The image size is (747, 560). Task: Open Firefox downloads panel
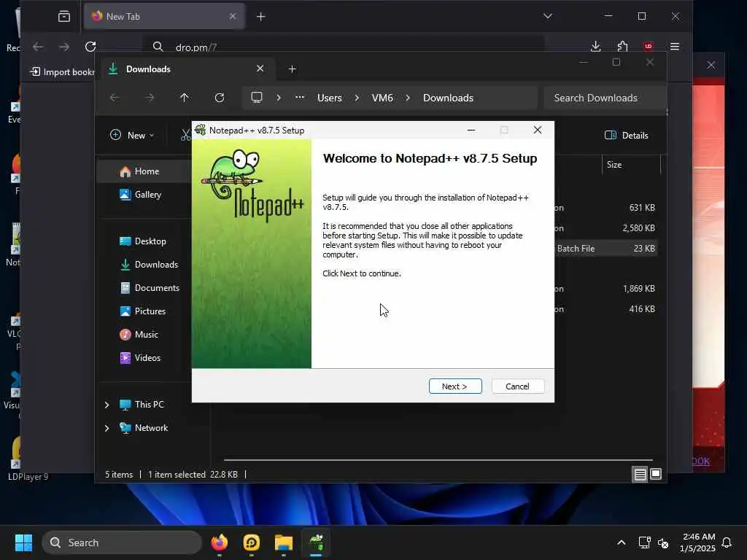pos(595,47)
